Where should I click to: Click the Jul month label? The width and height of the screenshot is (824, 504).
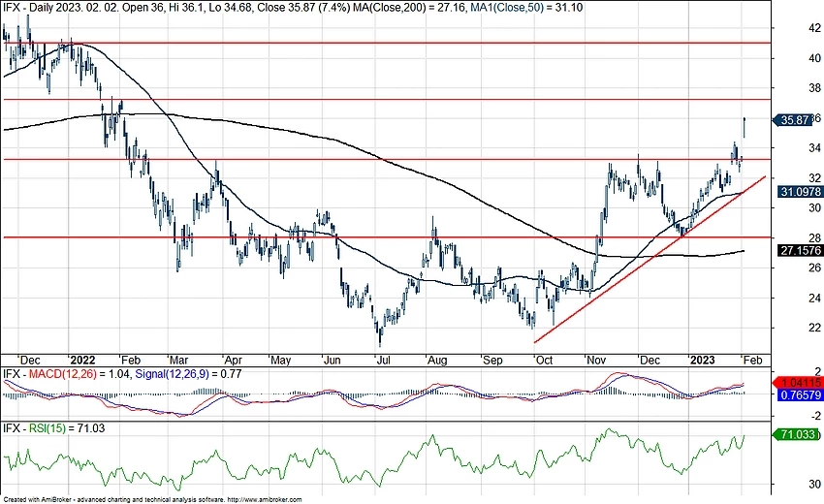point(383,360)
